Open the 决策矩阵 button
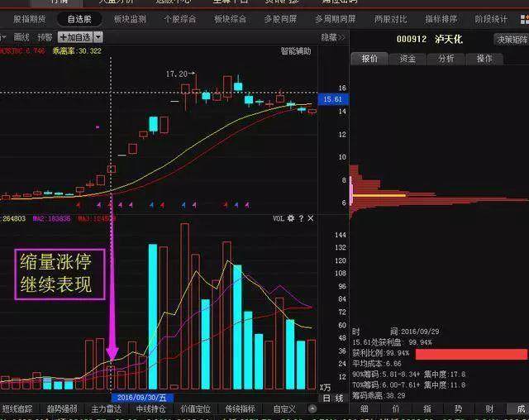Screen dimensions: 529x420 (x=512, y=40)
